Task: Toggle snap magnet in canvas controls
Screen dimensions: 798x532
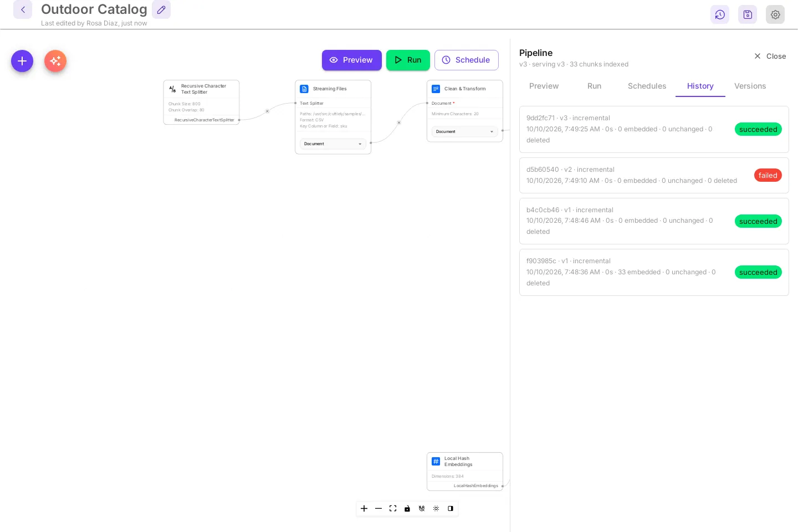Action: pyautogui.click(x=422, y=508)
